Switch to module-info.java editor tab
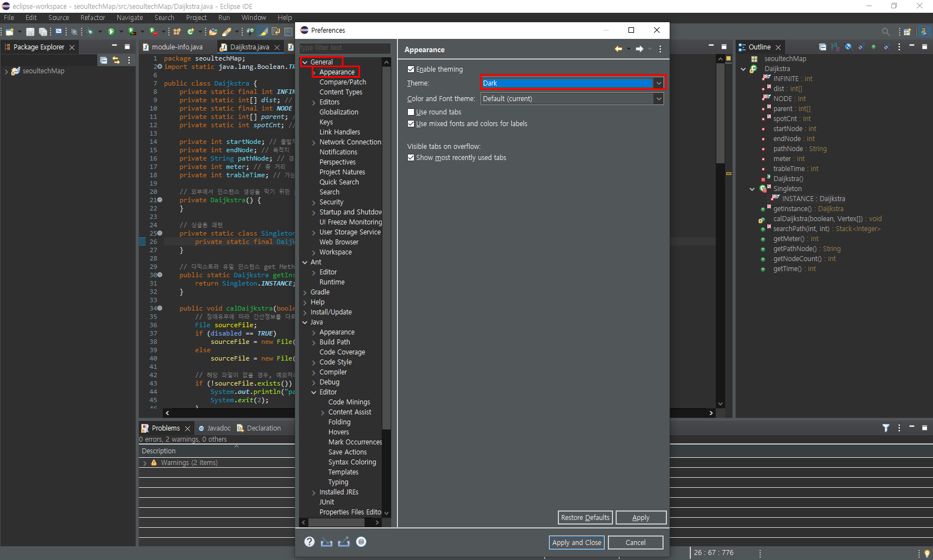This screenshot has width=933, height=560. tap(177, 47)
